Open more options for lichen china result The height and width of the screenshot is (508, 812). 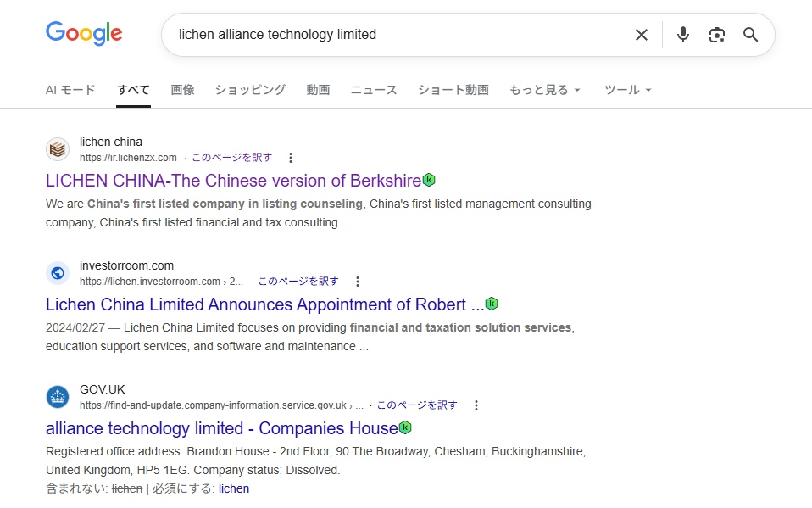click(291, 158)
